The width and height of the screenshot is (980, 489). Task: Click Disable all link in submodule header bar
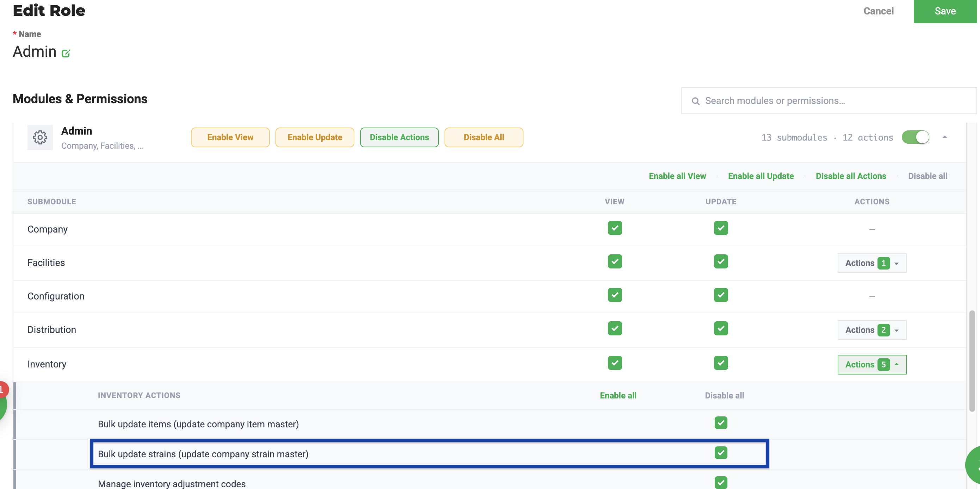tap(928, 176)
